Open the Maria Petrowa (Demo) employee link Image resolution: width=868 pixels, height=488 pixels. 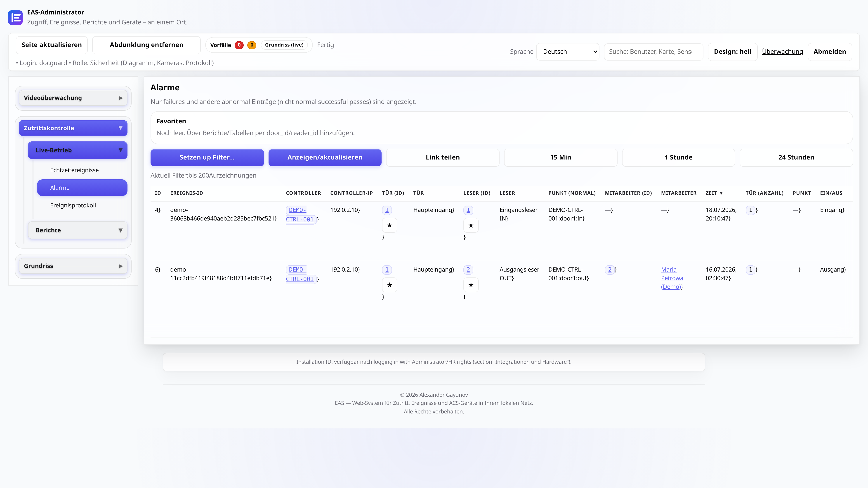click(x=672, y=278)
